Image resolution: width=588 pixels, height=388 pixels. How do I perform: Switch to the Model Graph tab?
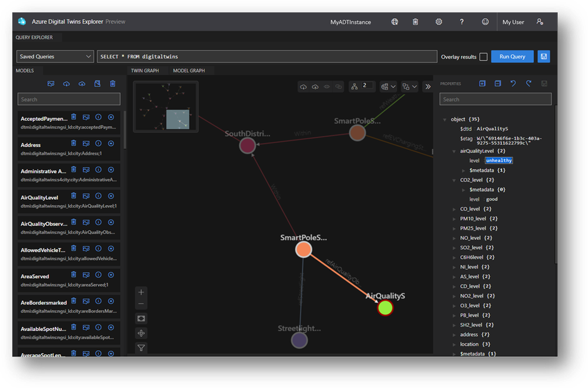(188, 71)
